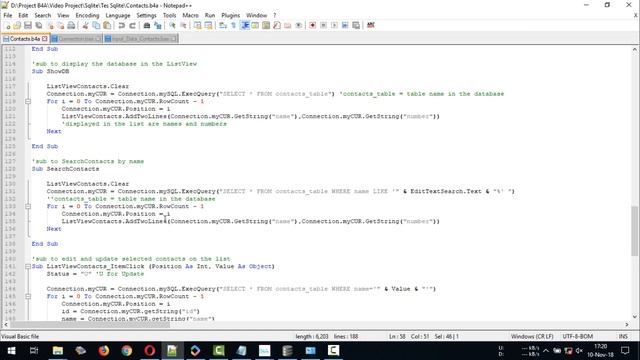Viewport: 640px width, 360px height.
Task: Click the ABC spell-check toolbar icon
Action: [371, 25]
